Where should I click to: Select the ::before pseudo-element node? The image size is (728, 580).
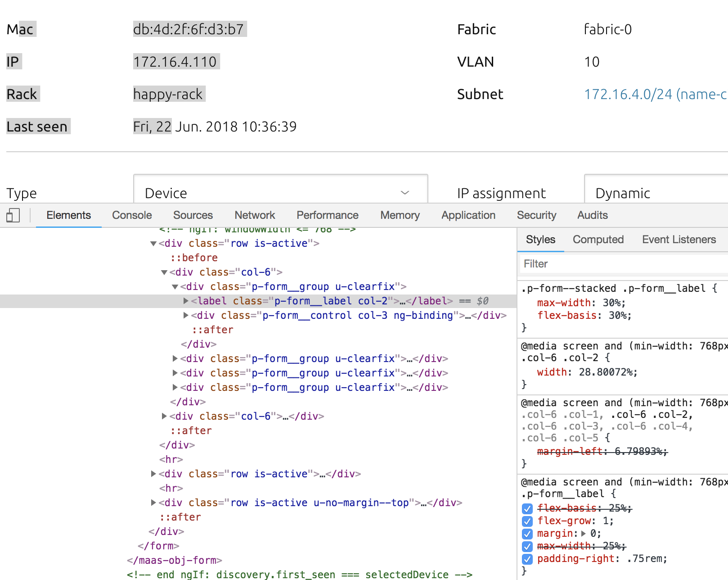(x=194, y=258)
